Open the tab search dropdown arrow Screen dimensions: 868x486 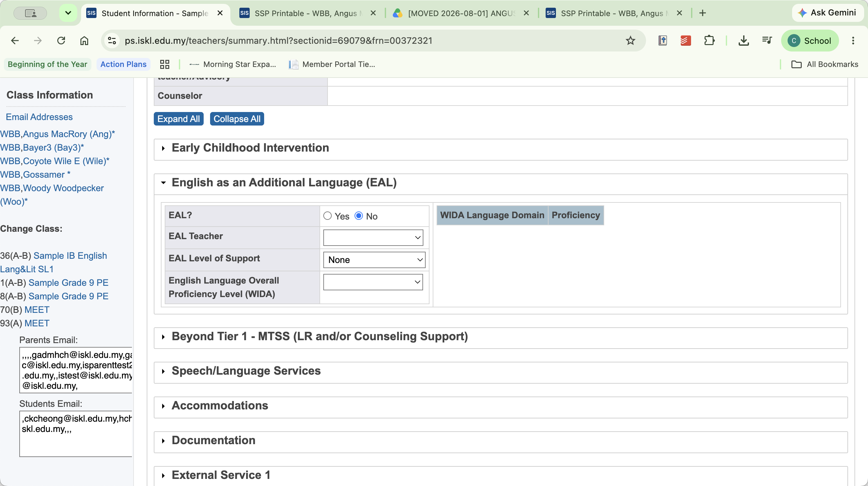(68, 13)
